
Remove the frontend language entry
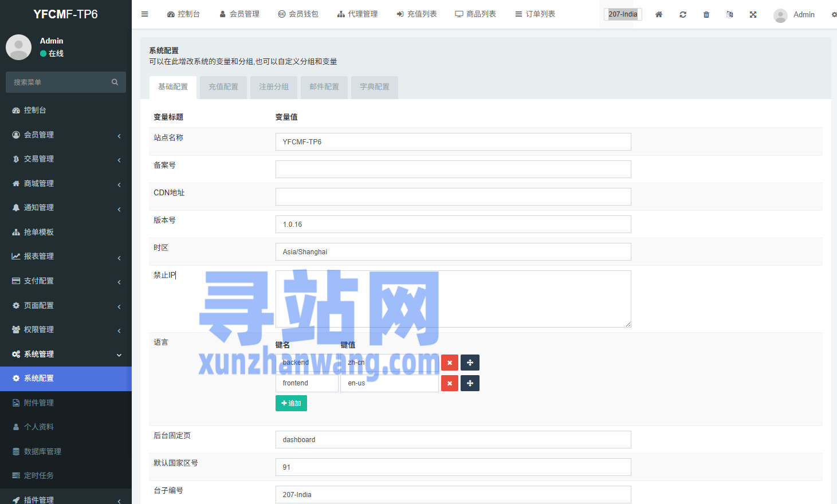pyautogui.click(x=450, y=383)
